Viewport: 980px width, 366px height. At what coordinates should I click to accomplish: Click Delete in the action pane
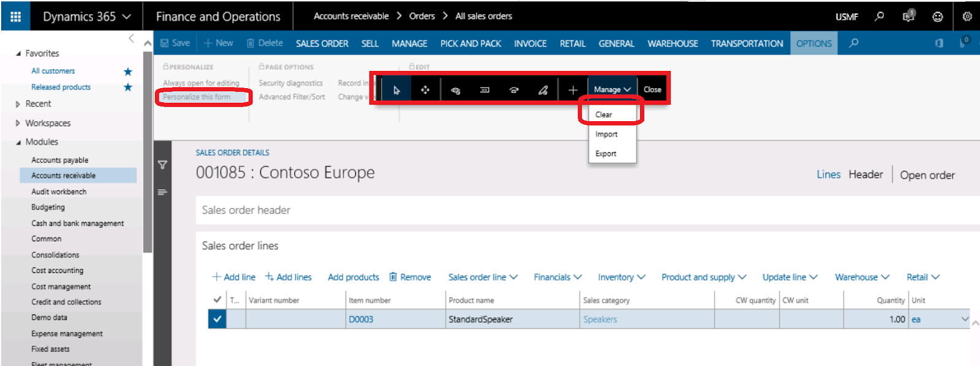pyautogui.click(x=265, y=43)
